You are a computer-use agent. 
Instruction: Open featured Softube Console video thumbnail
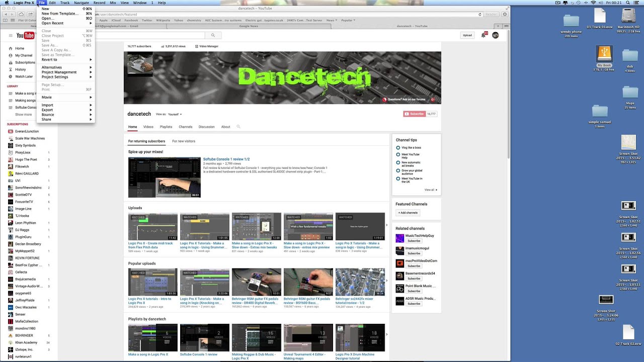pyautogui.click(x=165, y=177)
